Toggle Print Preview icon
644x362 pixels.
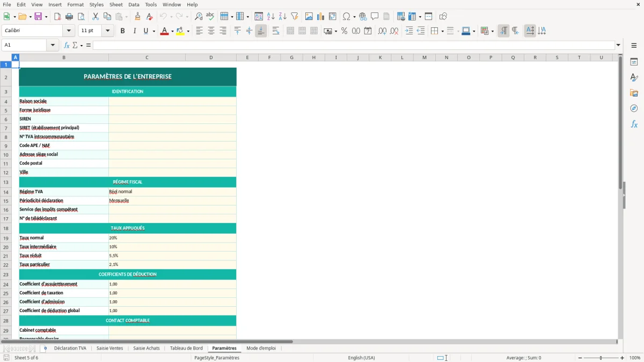tap(81, 17)
